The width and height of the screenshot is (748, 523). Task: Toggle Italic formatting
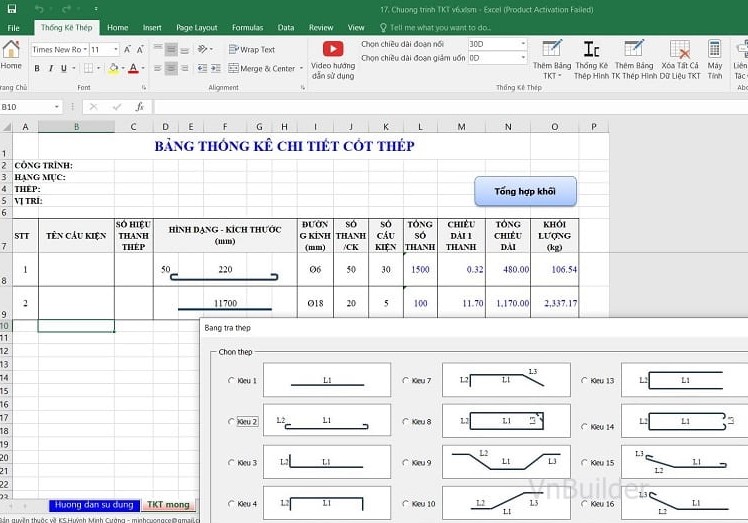click(51, 68)
